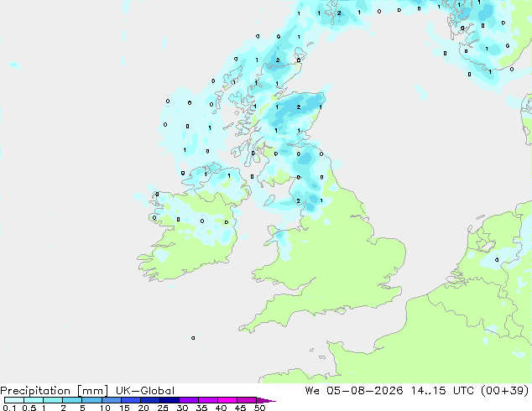Click the 1–2 mm legend color swatch
Image resolution: width=532 pixels, height=411 pixels.
pos(53,400)
